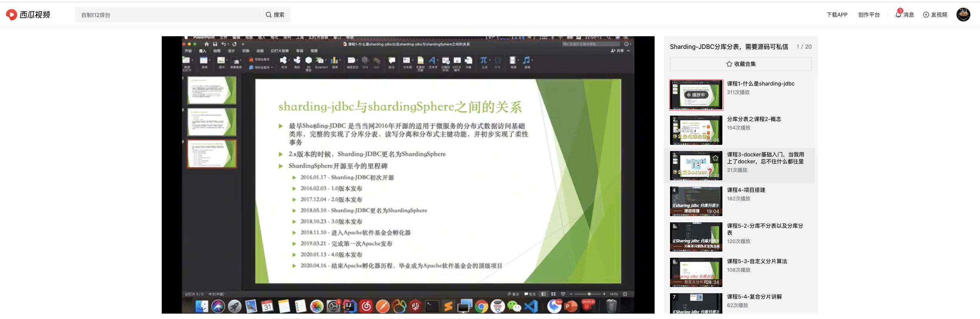Open the user avatar menu
Screen dimensions: 980x319
click(963, 15)
